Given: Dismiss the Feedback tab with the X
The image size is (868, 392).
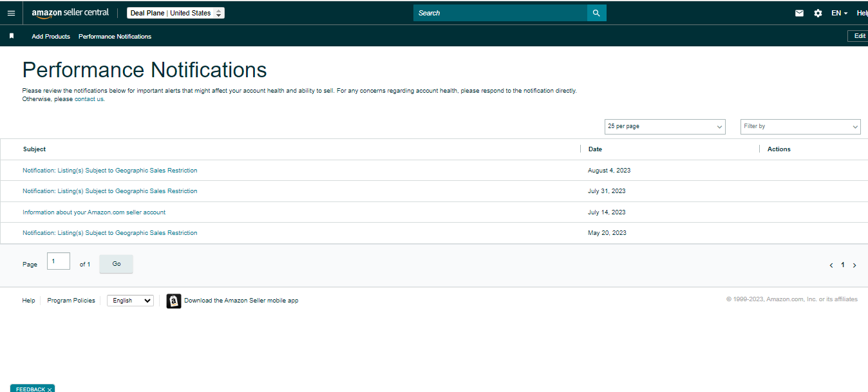Looking at the screenshot, I should (50, 389).
